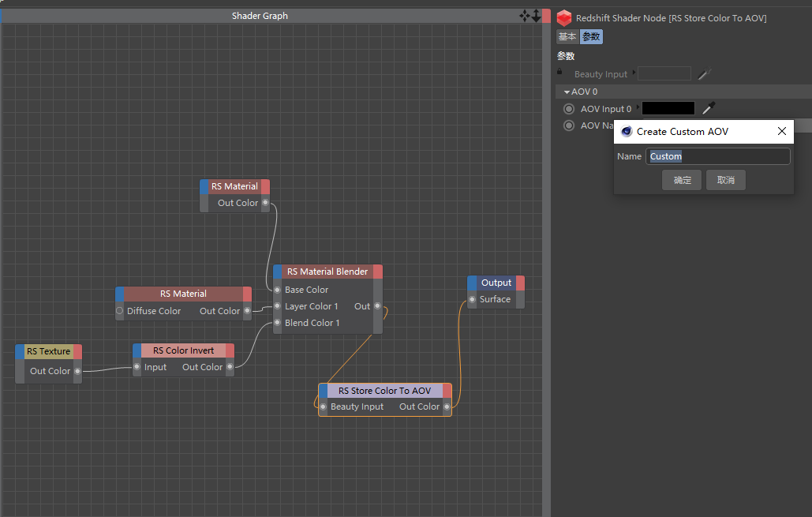Click the Layer Color 1 port on Material Blender
The height and width of the screenshot is (517, 812).
coord(277,306)
